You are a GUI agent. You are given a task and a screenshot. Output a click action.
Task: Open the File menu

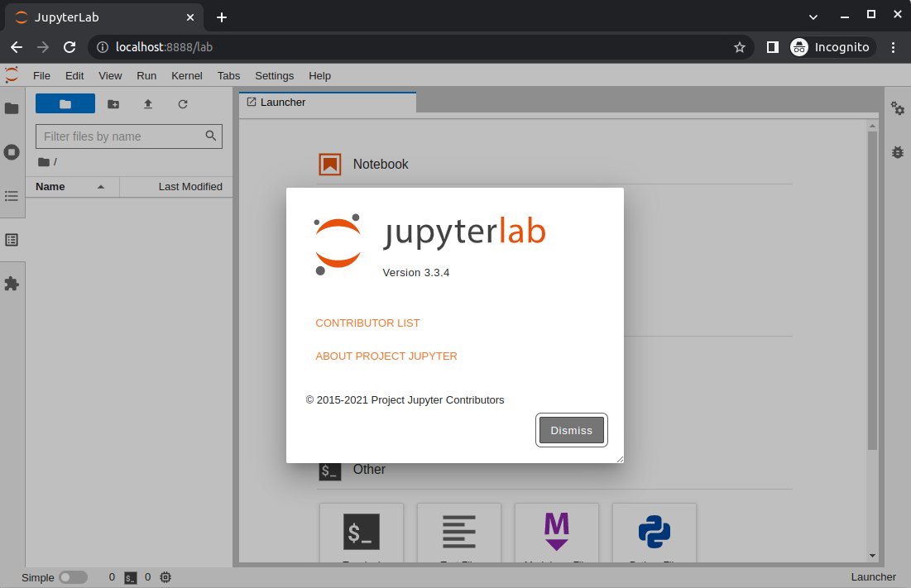[42, 76]
